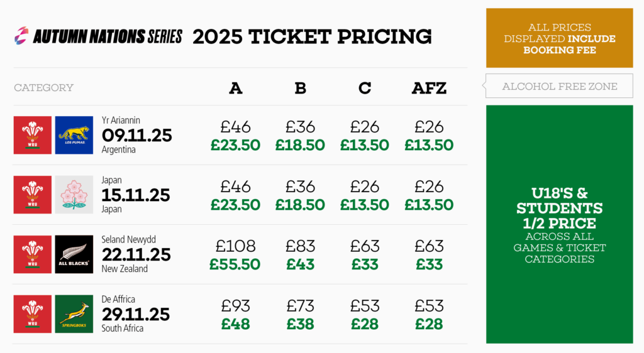Viewport: 644px width, 353px height.
Task: Click the orange booking fee notice box
Action: [x=559, y=38]
